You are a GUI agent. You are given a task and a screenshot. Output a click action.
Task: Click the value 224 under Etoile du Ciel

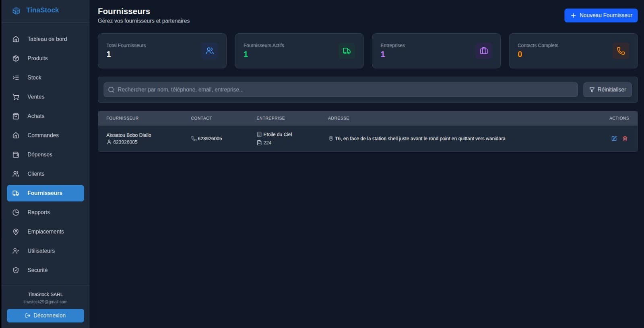(267, 143)
